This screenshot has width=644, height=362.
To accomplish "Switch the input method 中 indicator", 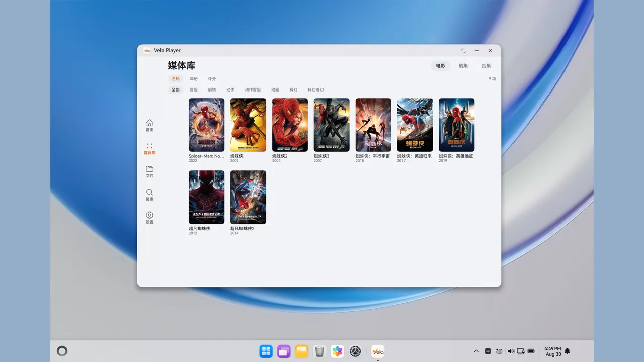I will point(488,351).
